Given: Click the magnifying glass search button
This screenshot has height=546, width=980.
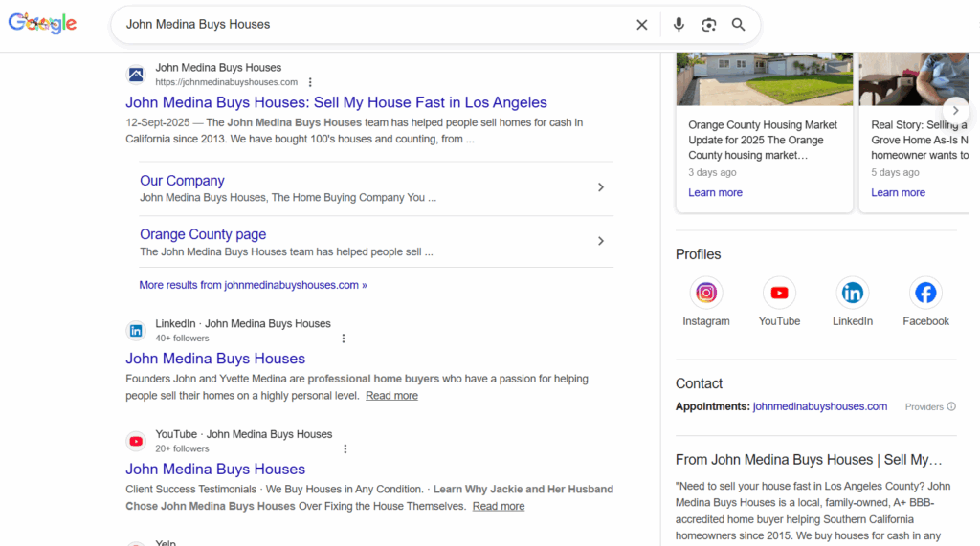Looking at the screenshot, I should click(x=739, y=25).
